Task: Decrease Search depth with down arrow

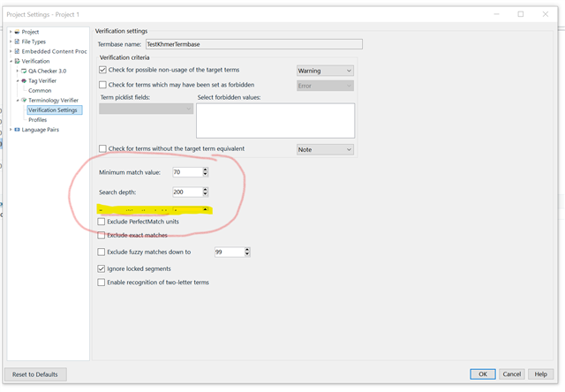Action: (206, 194)
